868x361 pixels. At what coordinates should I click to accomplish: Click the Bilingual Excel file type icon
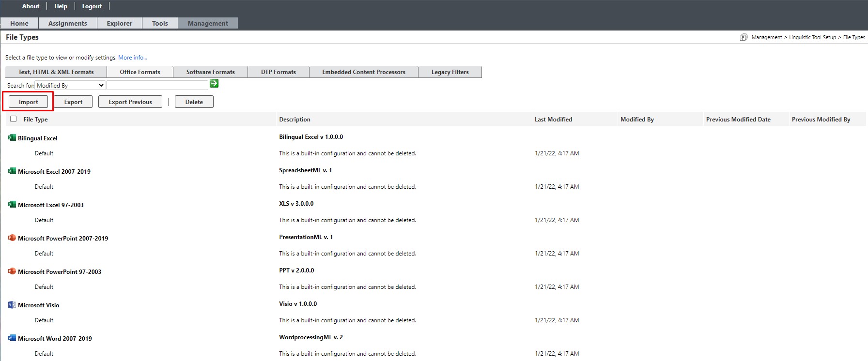12,138
